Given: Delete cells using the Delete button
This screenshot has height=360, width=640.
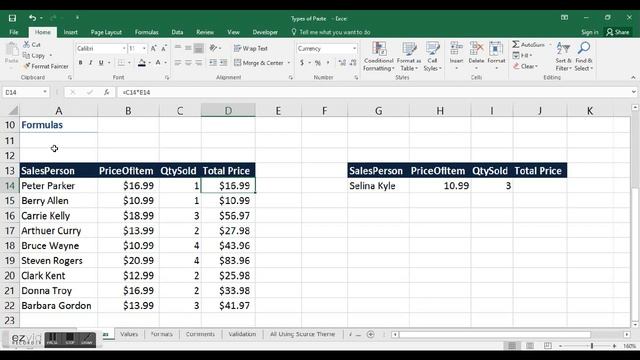Looking at the screenshot, I should point(476,56).
